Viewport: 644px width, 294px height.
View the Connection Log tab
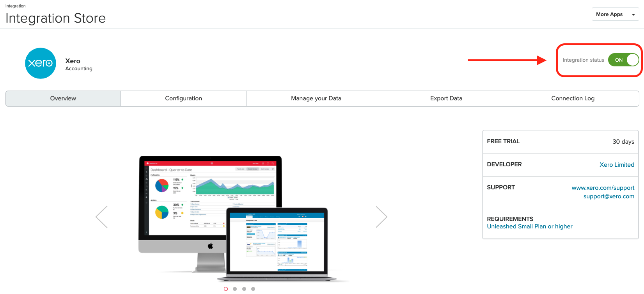coord(573,98)
